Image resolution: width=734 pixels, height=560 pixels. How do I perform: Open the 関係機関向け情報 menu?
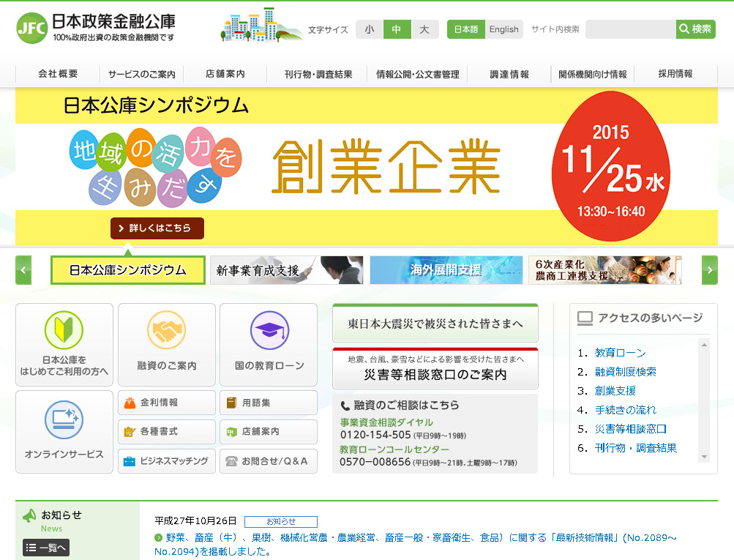point(593,74)
